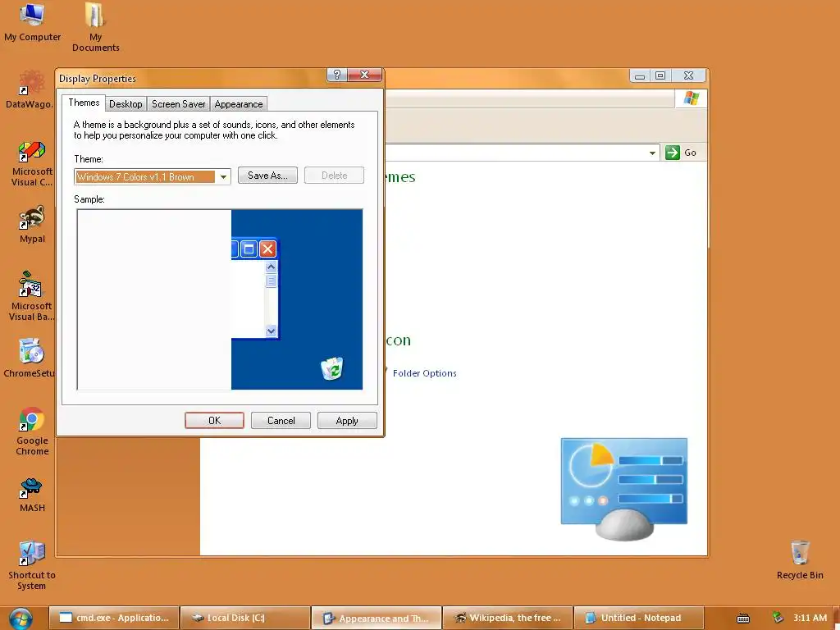Click the Delete theme button
840x630 pixels.
click(335, 176)
